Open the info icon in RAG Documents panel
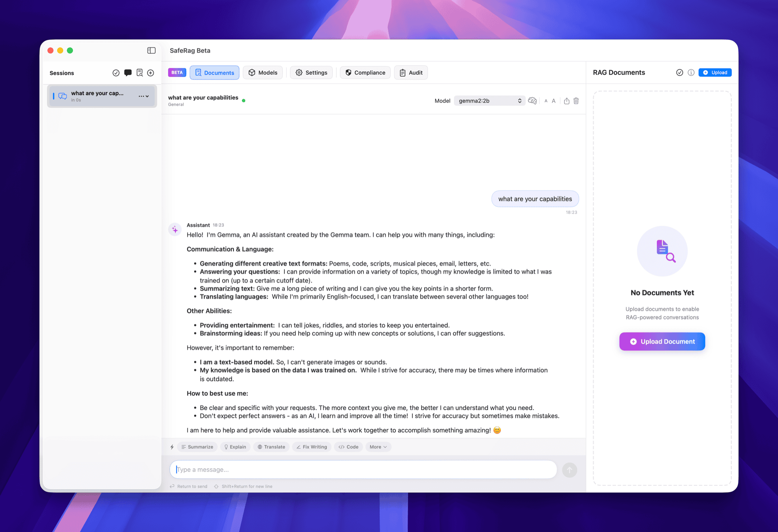778x532 pixels. (692, 73)
